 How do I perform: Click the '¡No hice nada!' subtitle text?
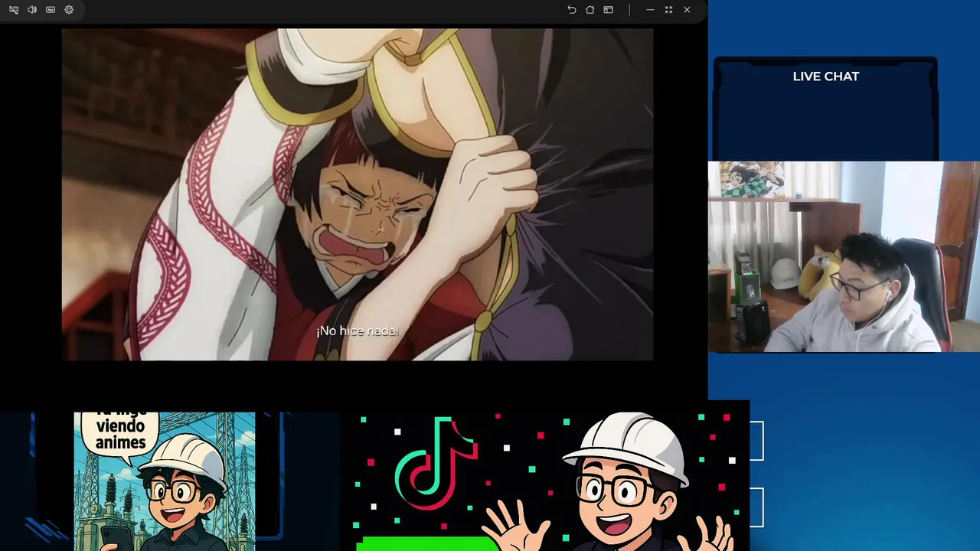358,331
